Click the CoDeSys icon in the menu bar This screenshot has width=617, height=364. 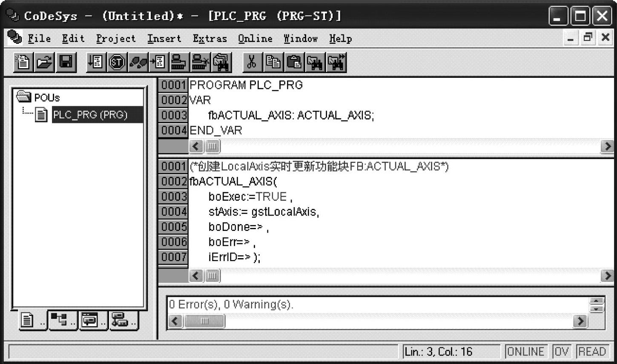pos(14,37)
